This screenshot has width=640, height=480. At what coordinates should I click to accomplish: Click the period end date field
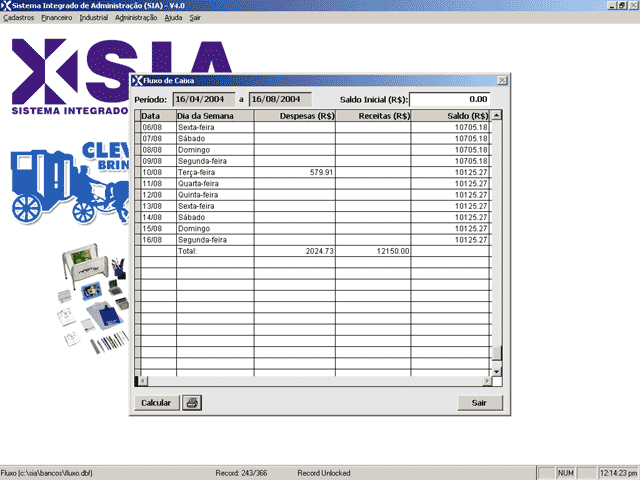pos(280,99)
